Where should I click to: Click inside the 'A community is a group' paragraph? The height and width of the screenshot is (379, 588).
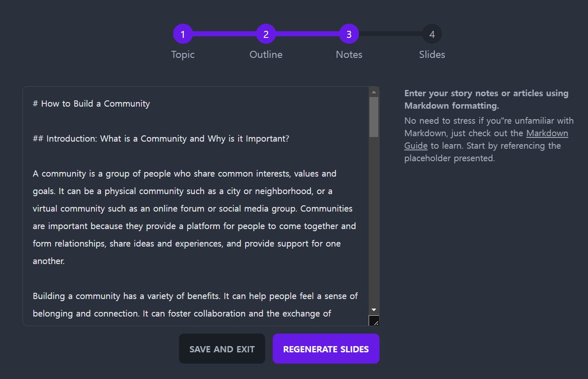(194, 217)
